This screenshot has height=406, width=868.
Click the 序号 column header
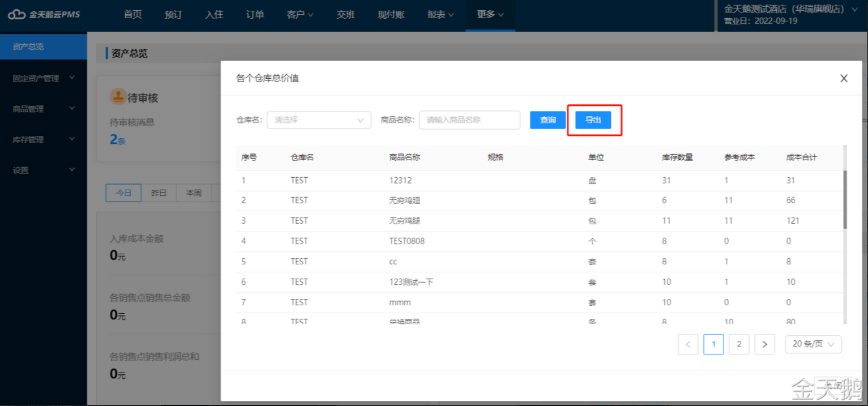[249, 157]
